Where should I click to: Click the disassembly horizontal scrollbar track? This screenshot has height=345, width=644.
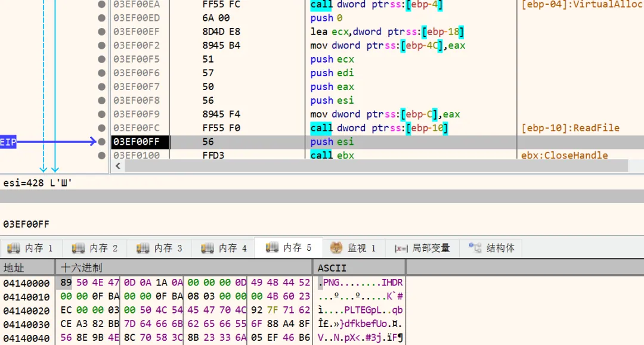tap(376, 166)
